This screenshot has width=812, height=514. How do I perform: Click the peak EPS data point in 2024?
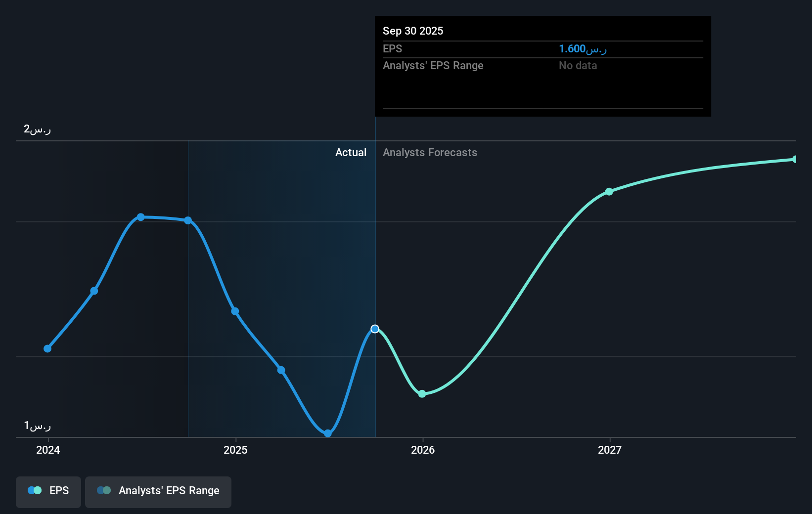[141, 216]
